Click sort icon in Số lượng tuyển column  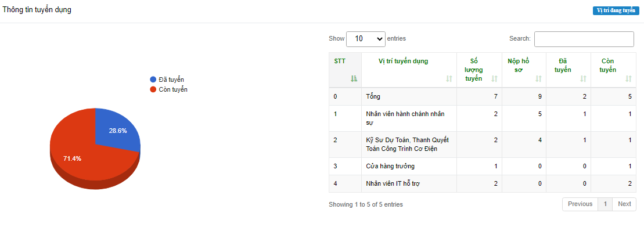point(494,79)
